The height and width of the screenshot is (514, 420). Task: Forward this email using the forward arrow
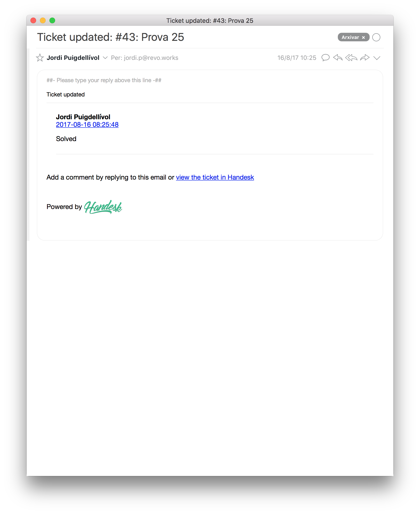click(365, 58)
